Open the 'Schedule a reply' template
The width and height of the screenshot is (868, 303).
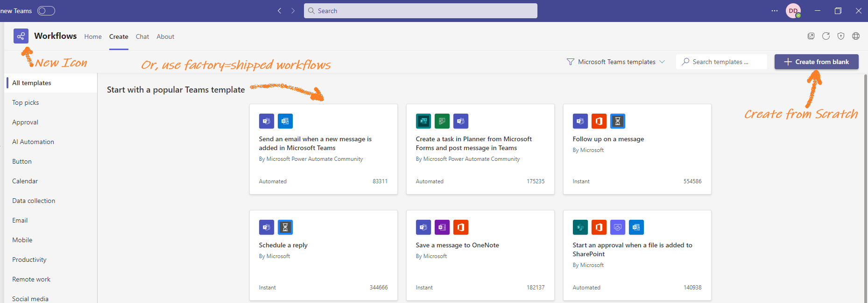[324, 255]
